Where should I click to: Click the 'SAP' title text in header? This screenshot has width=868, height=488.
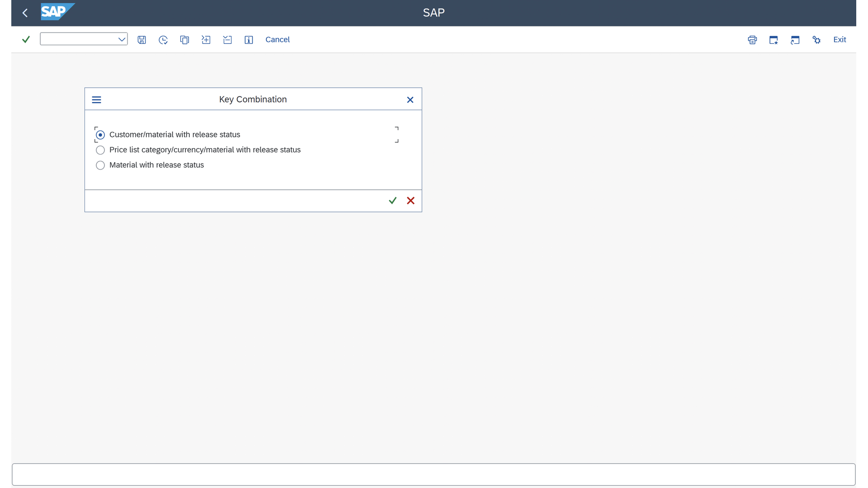[x=434, y=13]
